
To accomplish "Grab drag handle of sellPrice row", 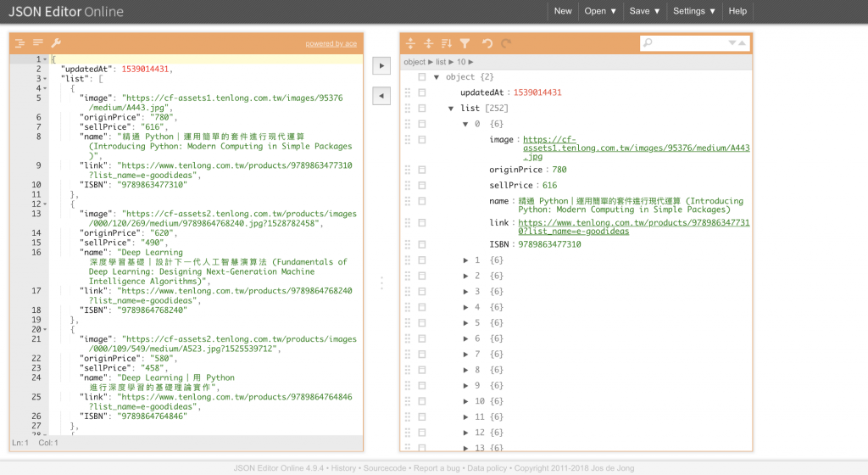I will pos(408,186).
